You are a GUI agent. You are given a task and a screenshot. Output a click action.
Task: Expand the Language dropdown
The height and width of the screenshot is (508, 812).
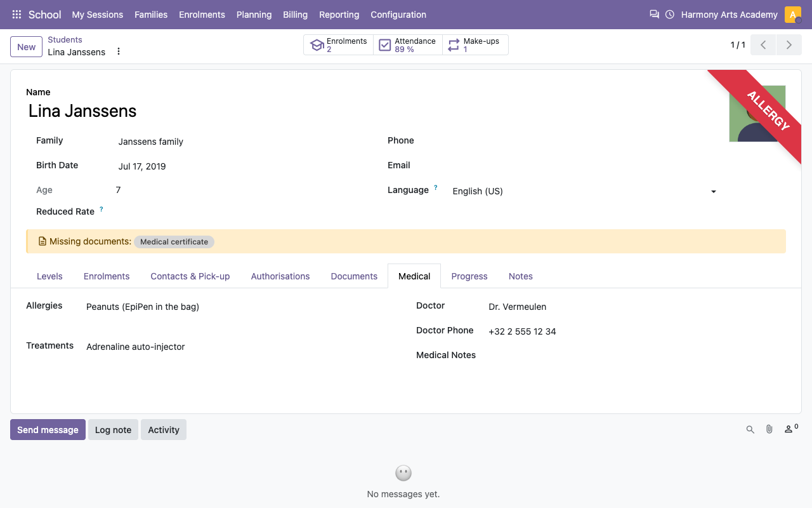point(713,192)
